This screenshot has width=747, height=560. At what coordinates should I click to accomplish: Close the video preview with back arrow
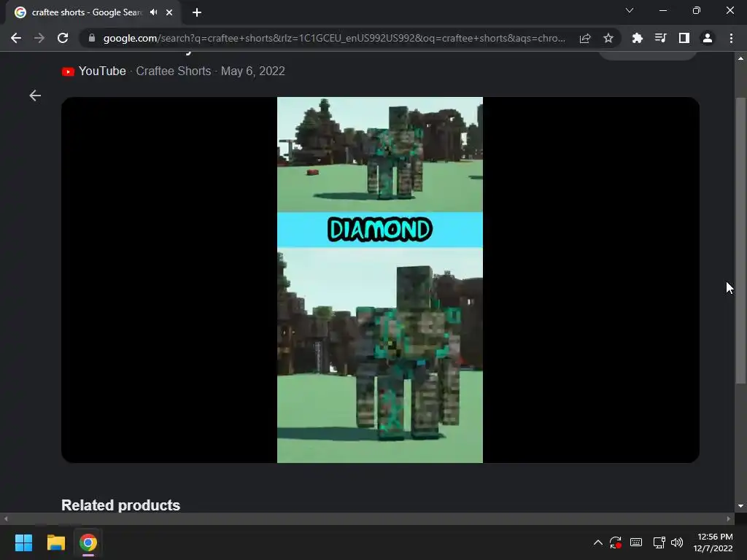coord(35,96)
